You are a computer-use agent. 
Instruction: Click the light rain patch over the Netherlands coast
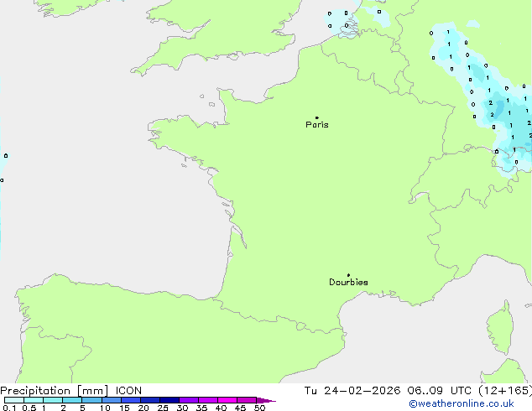(342, 22)
